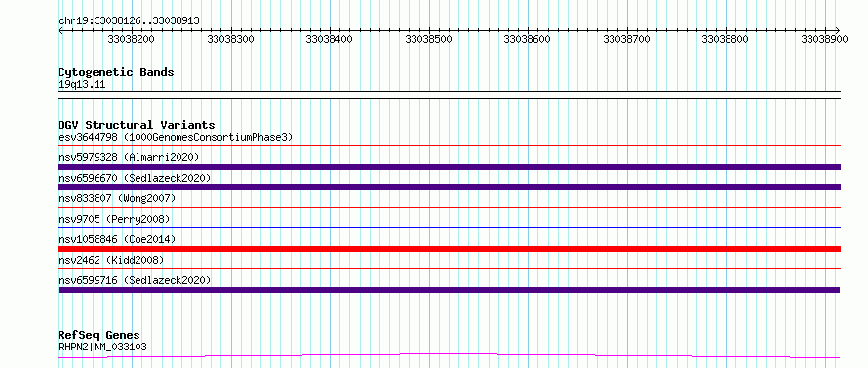Open variant esv3644798 (1000GenomesConsortiumPhase3)

click(x=176, y=137)
